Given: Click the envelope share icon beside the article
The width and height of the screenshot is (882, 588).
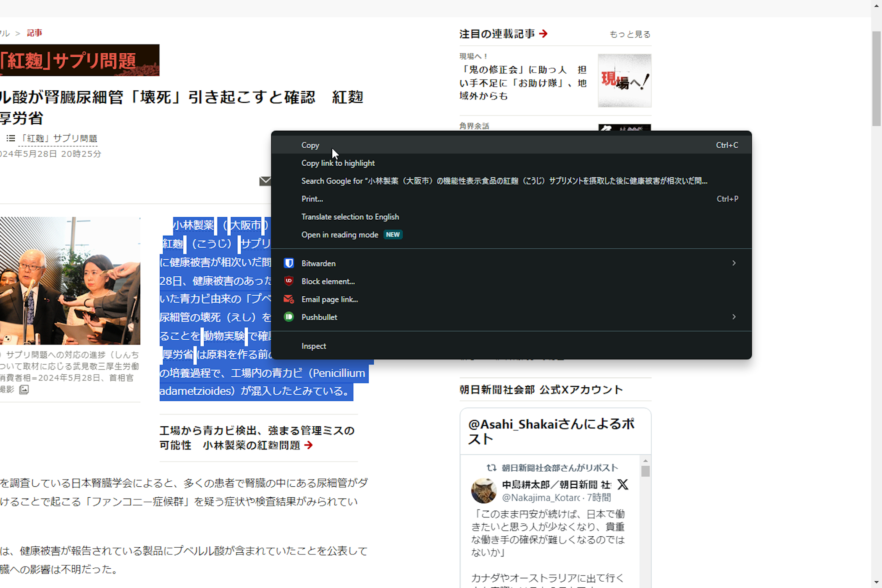Looking at the screenshot, I should (x=265, y=181).
